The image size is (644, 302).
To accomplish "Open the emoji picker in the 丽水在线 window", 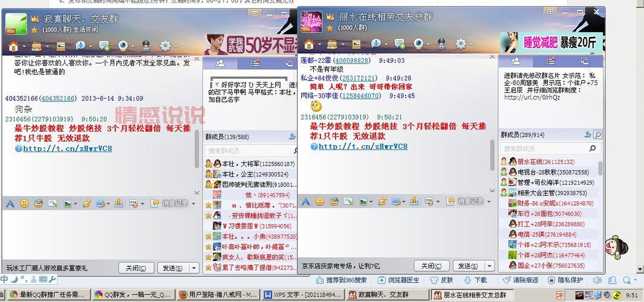I will pyautogui.click(x=319, y=202).
